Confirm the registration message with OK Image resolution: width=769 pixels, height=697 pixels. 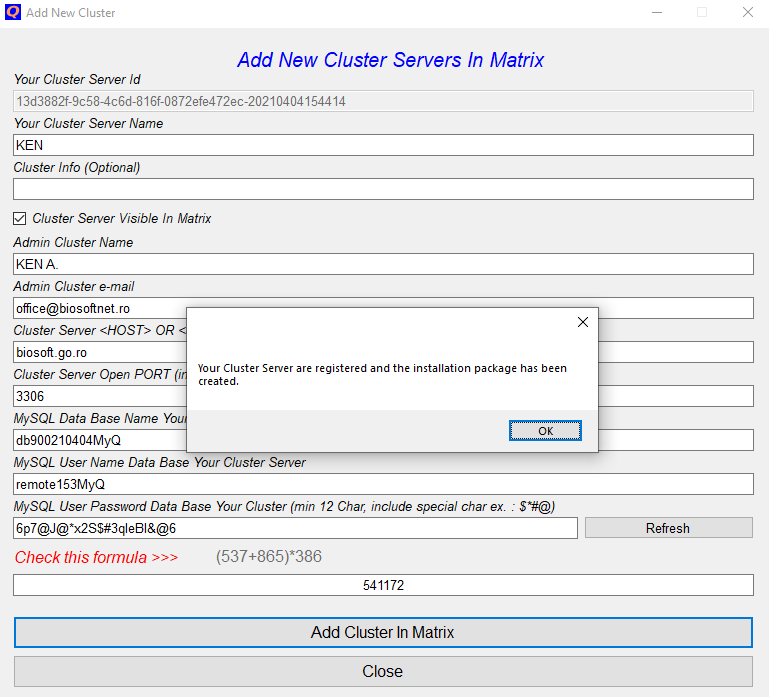(x=545, y=431)
